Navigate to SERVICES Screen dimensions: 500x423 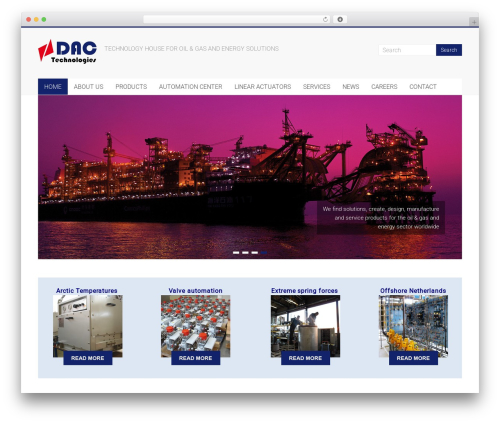click(x=316, y=87)
